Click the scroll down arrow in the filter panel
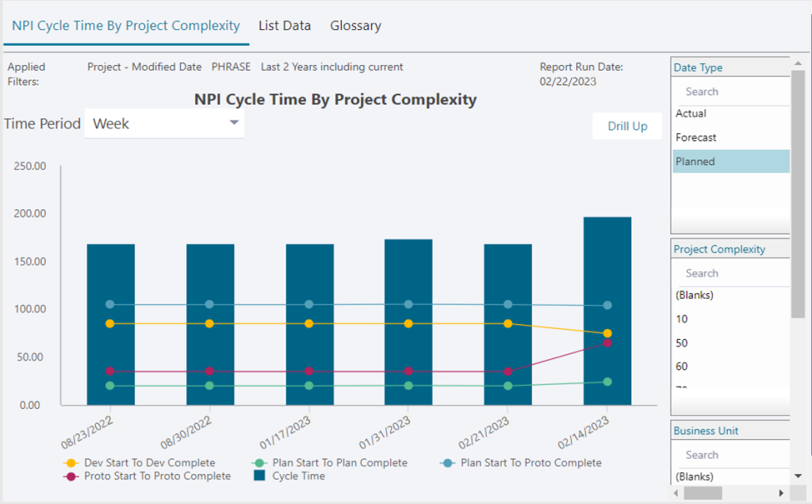The image size is (812, 504). tap(798, 476)
